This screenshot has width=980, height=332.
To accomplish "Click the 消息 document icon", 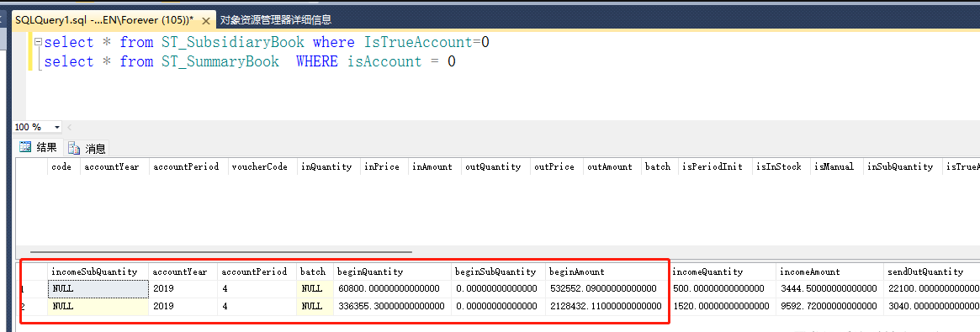I will coord(74,149).
